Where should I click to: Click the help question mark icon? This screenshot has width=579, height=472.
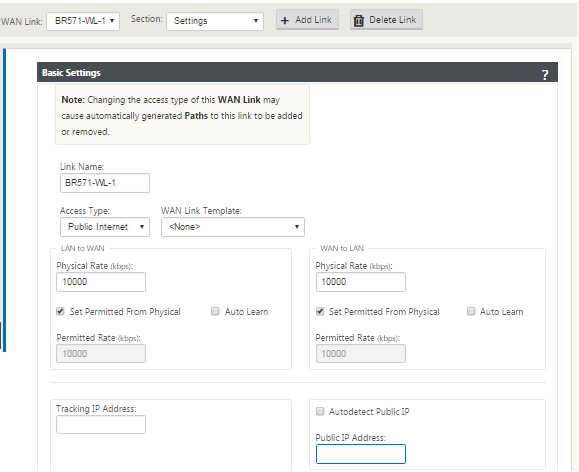pos(545,75)
